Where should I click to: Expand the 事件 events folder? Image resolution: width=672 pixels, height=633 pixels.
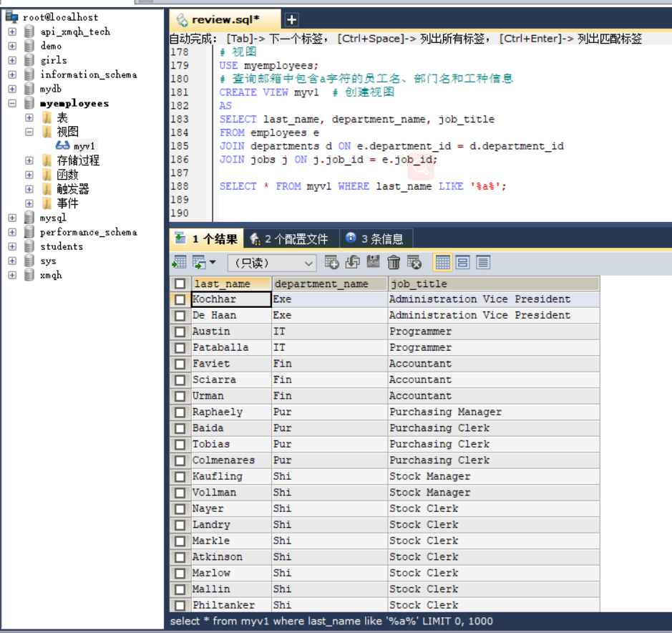coord(29,203)
